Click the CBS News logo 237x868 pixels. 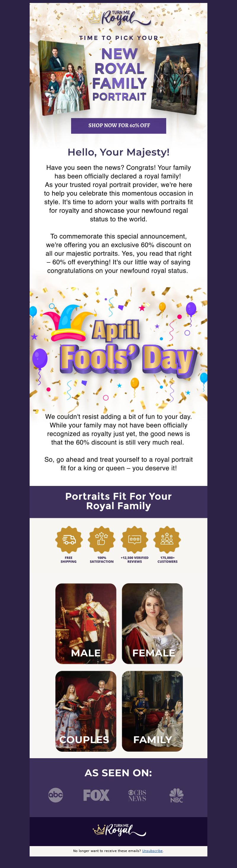click(x=137, y=795)
